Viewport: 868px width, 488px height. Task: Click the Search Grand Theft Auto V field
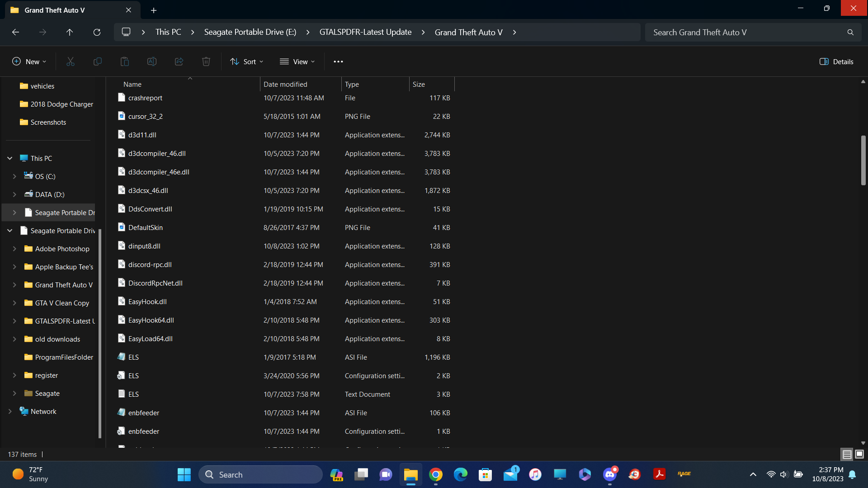click(746, 32)
